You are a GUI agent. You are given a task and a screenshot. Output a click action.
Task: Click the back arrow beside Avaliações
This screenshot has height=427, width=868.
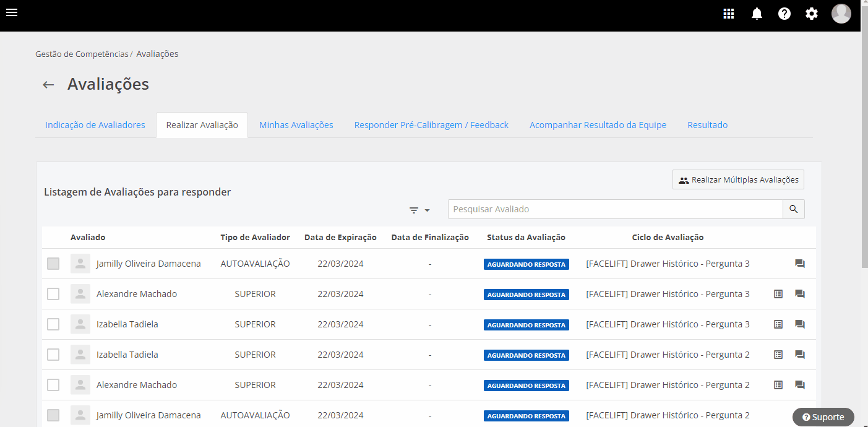pos(48,85)
